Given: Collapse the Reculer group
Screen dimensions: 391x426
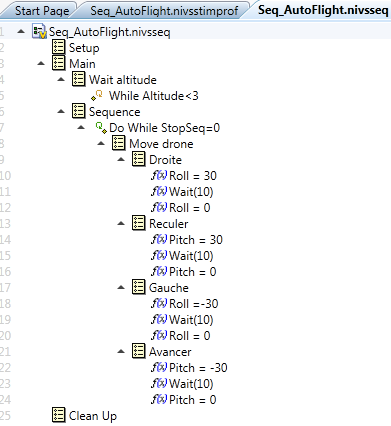Looking at the screenshot, I should 121,223.
